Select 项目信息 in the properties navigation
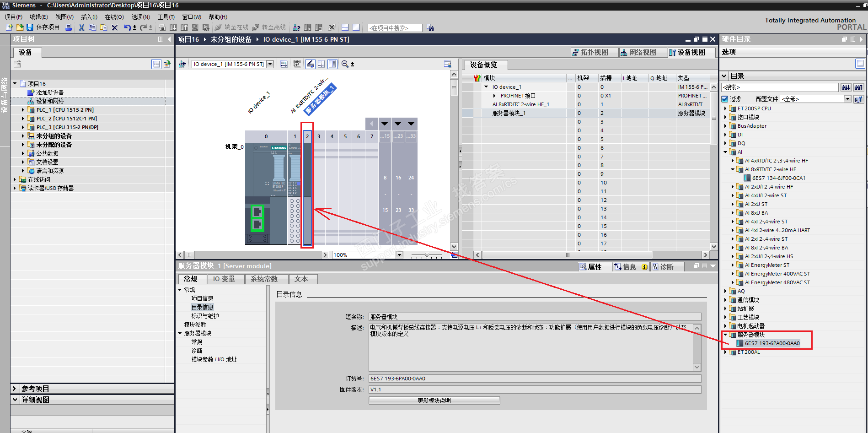The image size is (868, 433). [x=202, y=298]
